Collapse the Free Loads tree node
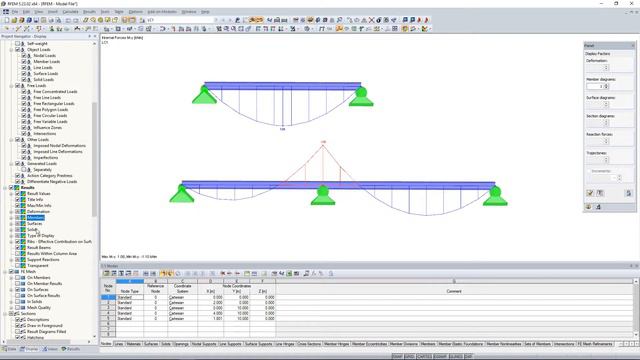The width and height of the screenshot is (640, 360). tap(11, 86)
